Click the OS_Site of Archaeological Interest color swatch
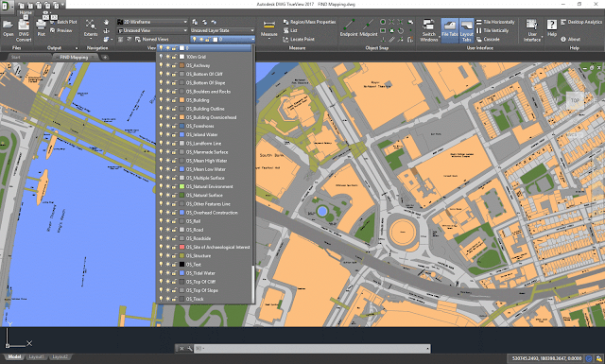The width and height of the screenshot is (605, 364). pyautogui.click(x=181, y=247)
